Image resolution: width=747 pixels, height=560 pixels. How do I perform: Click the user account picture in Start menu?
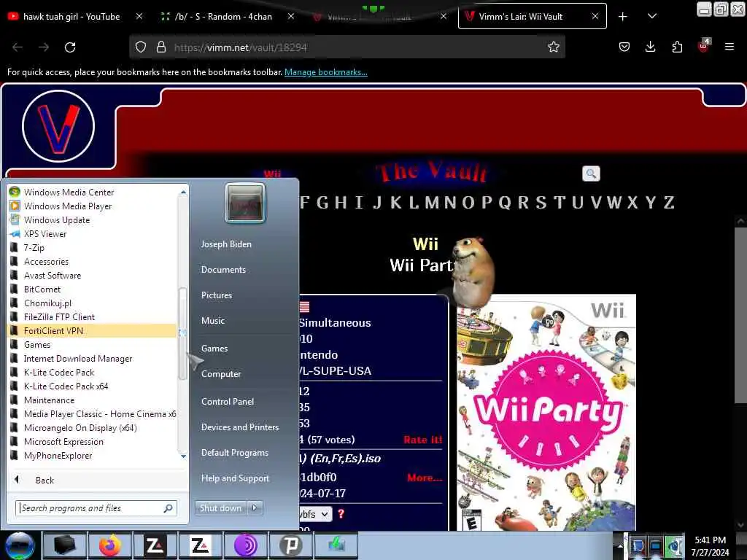245,203
